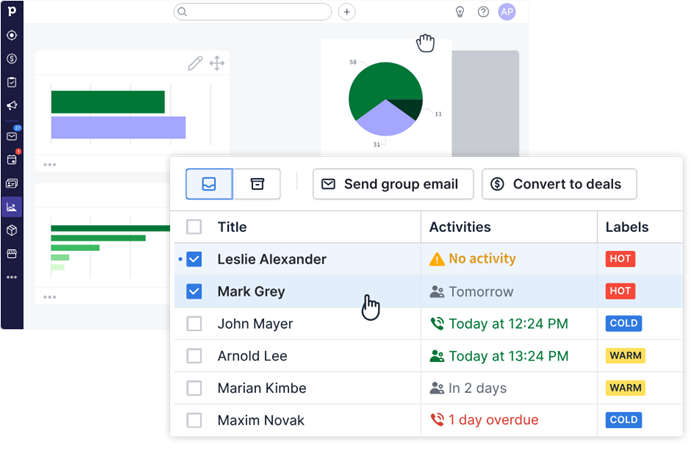Open the help question mark icon

[483, 12]
